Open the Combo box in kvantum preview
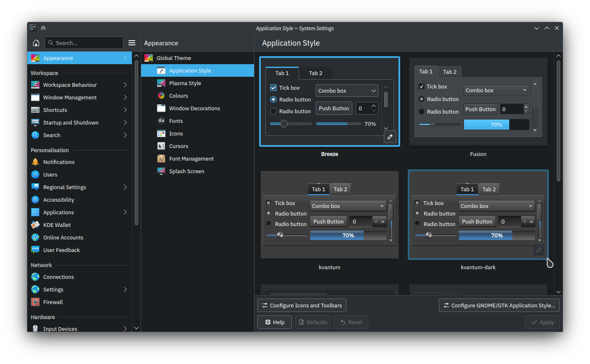Image resolution: width=590 pixels, height=364 pixels. [348, 206]
